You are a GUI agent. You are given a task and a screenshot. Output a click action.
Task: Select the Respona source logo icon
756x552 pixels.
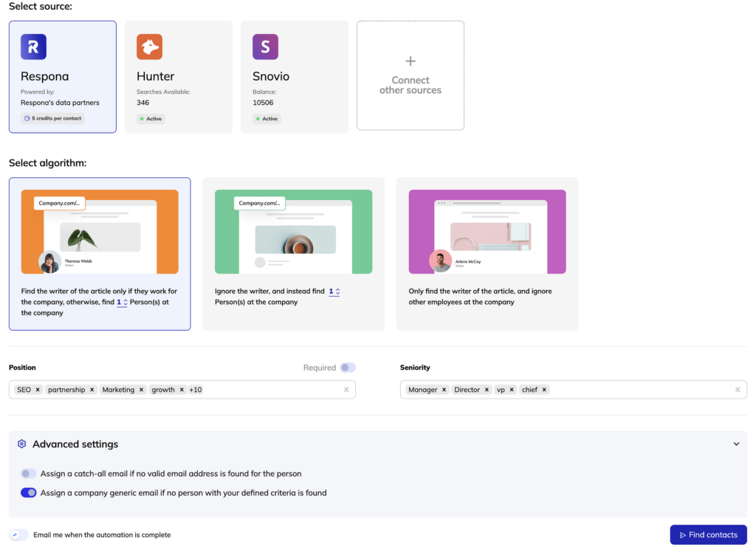(33, 46)
